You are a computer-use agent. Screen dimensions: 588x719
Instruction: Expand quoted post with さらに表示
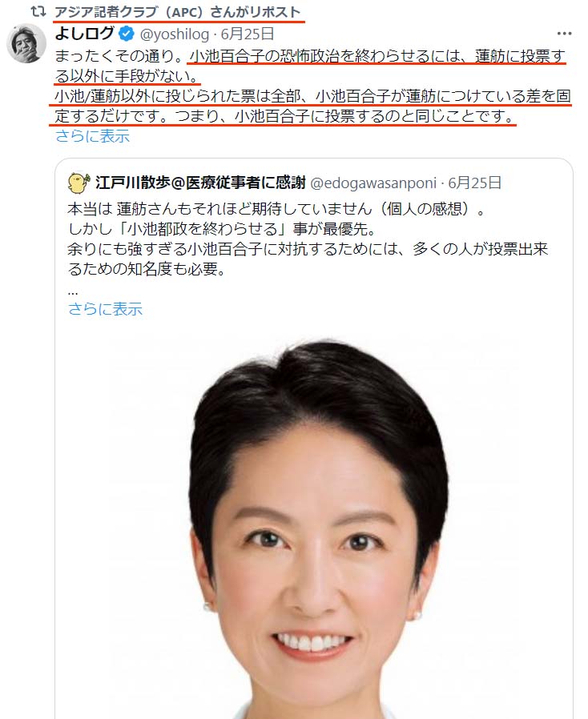click(x=105, y=309)
